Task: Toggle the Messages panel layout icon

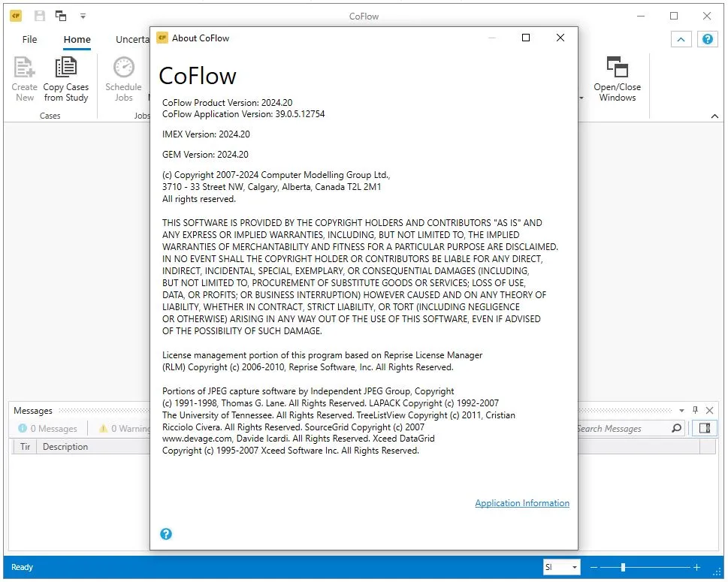Action: tap(704, 428)
